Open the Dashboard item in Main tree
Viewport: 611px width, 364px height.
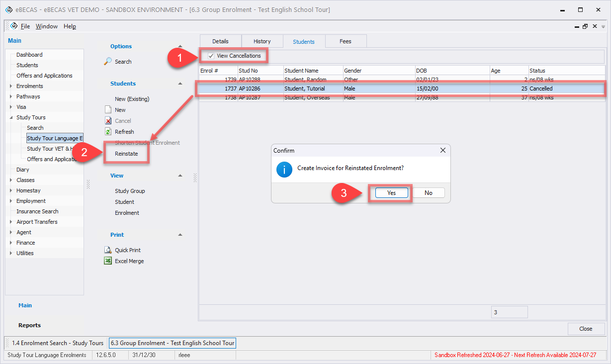point(29,55)
